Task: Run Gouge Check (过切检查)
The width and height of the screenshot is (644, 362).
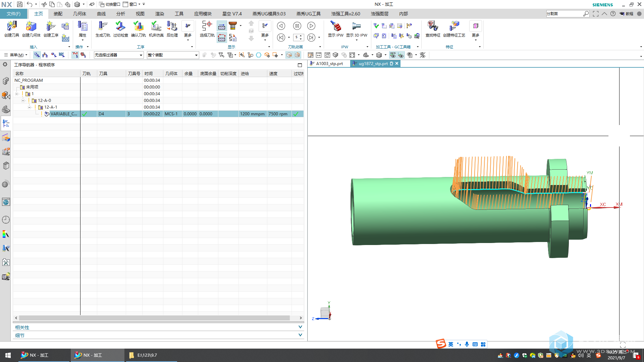Action: [120, 29]
